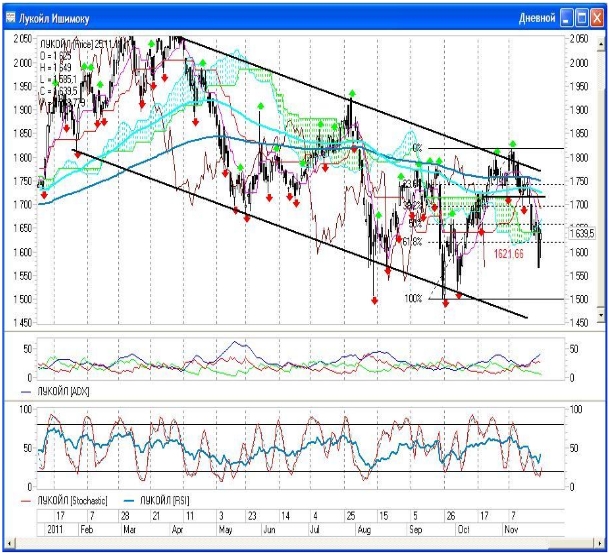Click the Sep month label on time axis
The height and width of the screenshot is (553, 609).
tap(416, 530)
